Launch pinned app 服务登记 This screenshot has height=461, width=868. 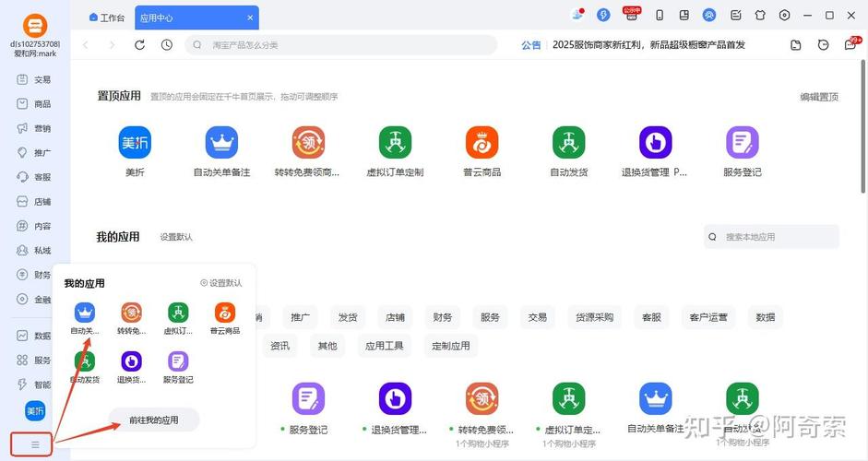[x=743, y=142]
